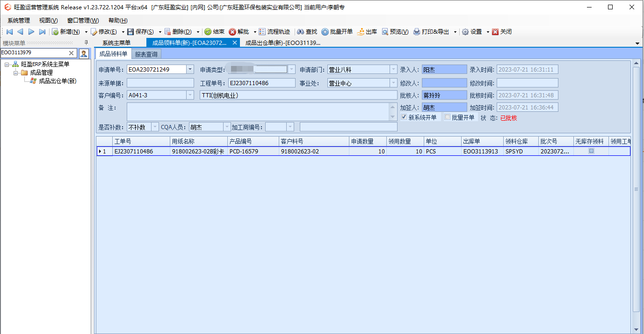This screenshot has height=334, width=644.
Task: Switch to the 报表查询 tab
Action: pyautogui.click(x=146, y=54)
